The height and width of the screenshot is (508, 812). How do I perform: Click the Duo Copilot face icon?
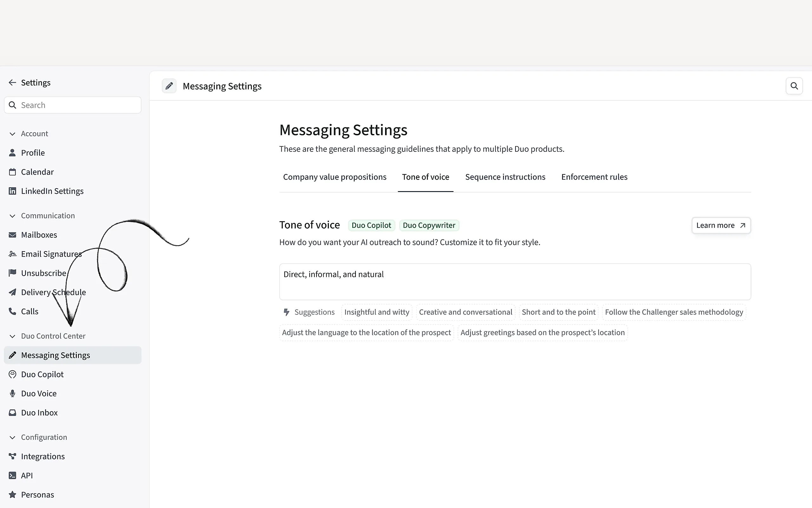[12, 374]
